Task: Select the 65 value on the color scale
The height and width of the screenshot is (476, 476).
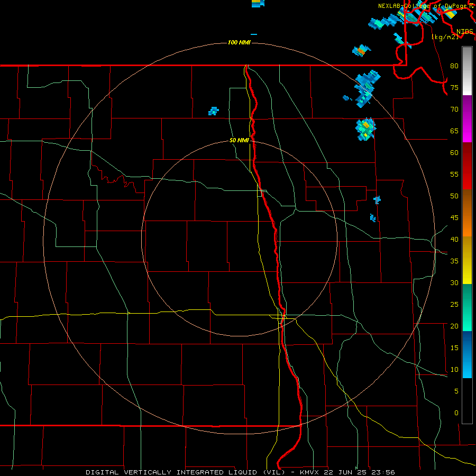Action: click(454, 131)
